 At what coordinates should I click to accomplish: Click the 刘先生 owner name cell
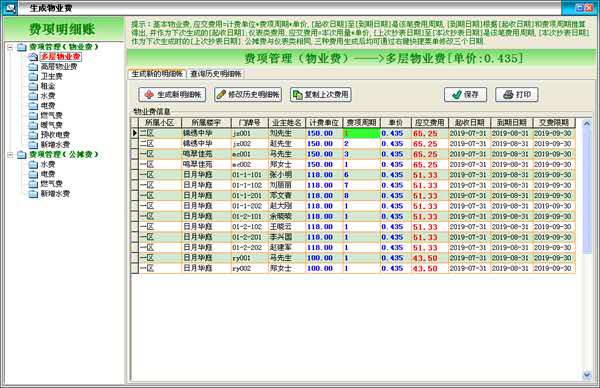coord(287,133)
